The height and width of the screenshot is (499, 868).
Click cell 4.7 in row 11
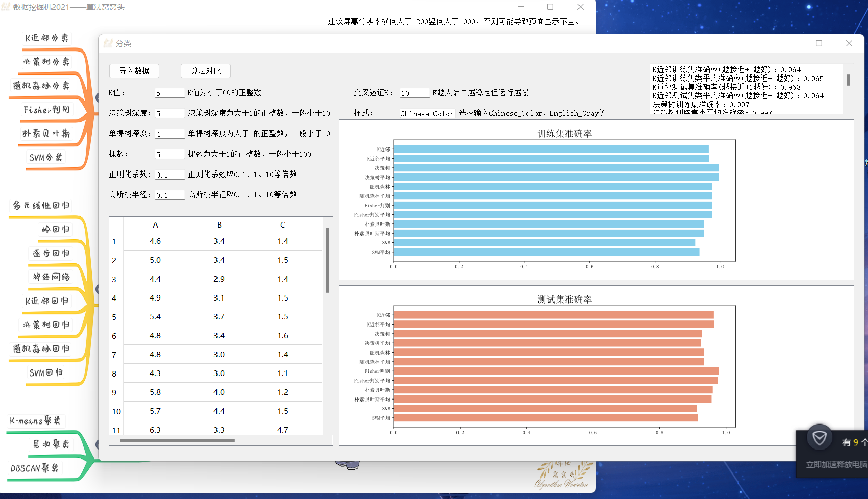(283, 430)
